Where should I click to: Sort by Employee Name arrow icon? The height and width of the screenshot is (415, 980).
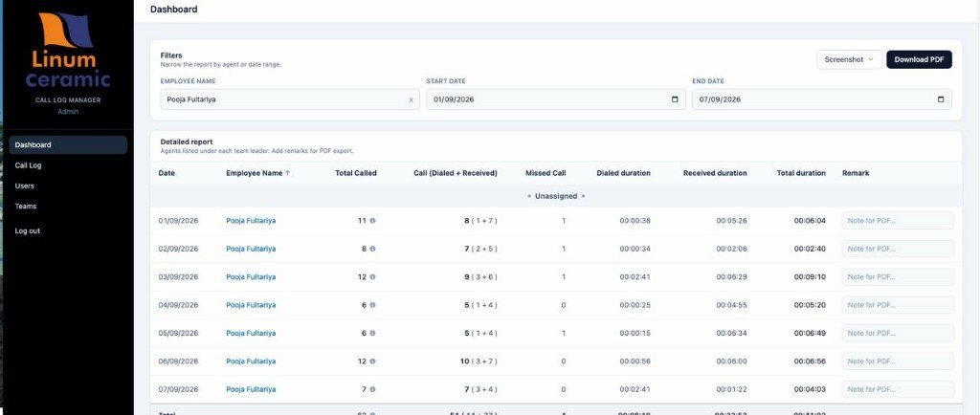coord(287,173)
